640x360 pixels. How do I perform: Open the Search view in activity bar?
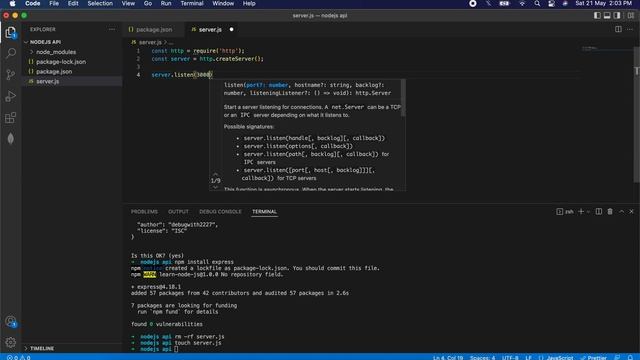[x=11, y=53]
